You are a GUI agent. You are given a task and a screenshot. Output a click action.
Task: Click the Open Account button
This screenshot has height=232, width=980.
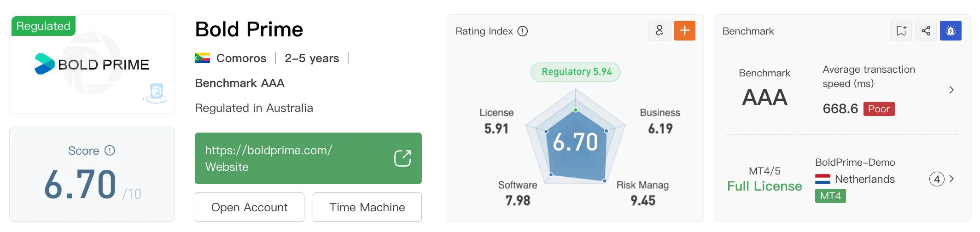point(250,207)
